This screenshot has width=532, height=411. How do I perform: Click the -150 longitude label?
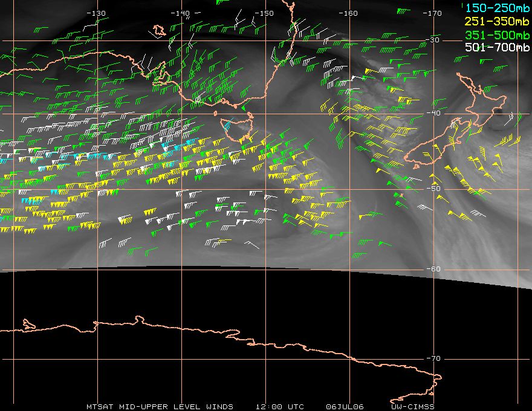[x=264, y=13]
